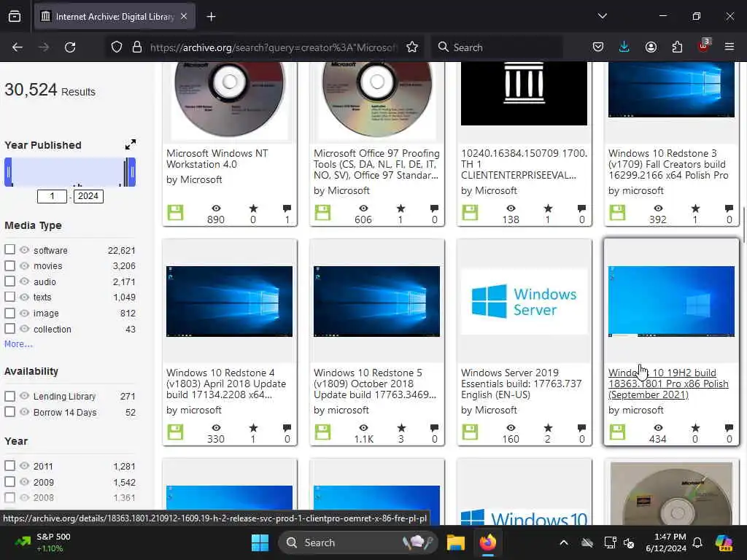Viewport: 747px width, 560px height.
Task: Open a new browser tab
Action: click(211, 17)
